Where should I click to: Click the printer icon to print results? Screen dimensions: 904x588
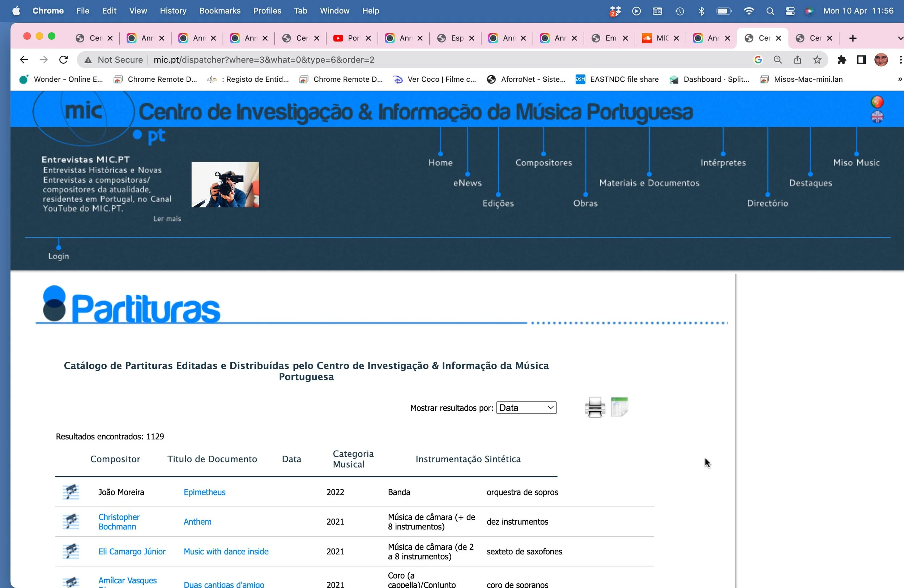594,407
